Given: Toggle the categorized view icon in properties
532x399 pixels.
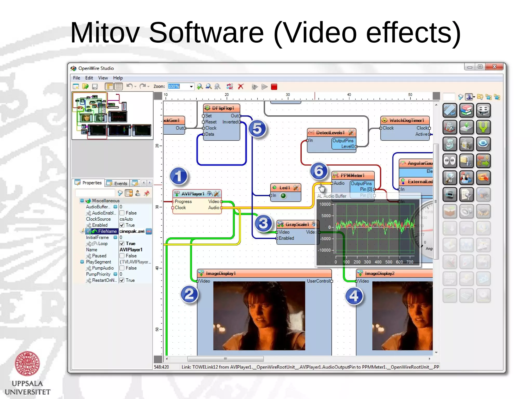Looking at the screenshot, I should click(x=129, y=193).
